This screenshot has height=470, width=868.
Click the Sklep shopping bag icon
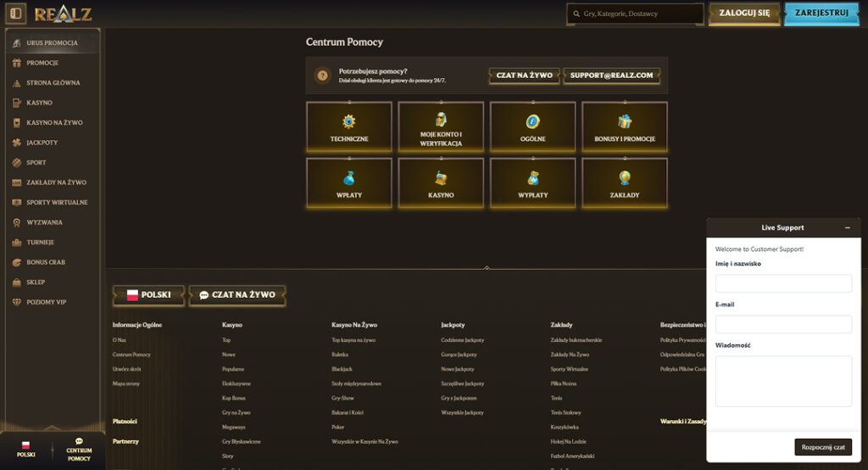tap(17, 283)
